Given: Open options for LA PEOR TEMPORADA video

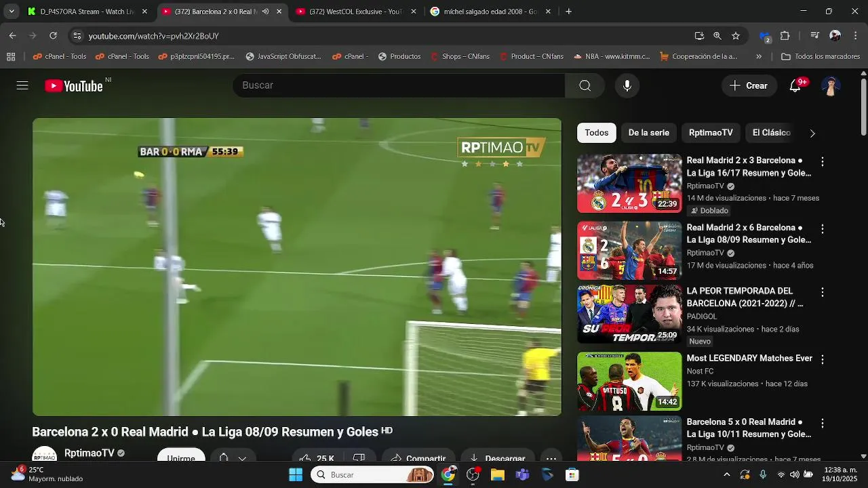Looking at the screenshot, I should pos(822,292).
